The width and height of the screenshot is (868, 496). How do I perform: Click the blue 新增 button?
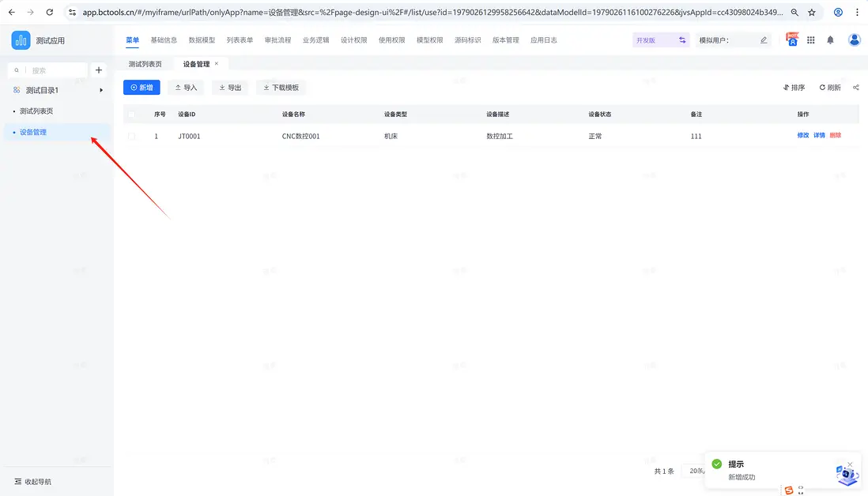tap(142, 88)
